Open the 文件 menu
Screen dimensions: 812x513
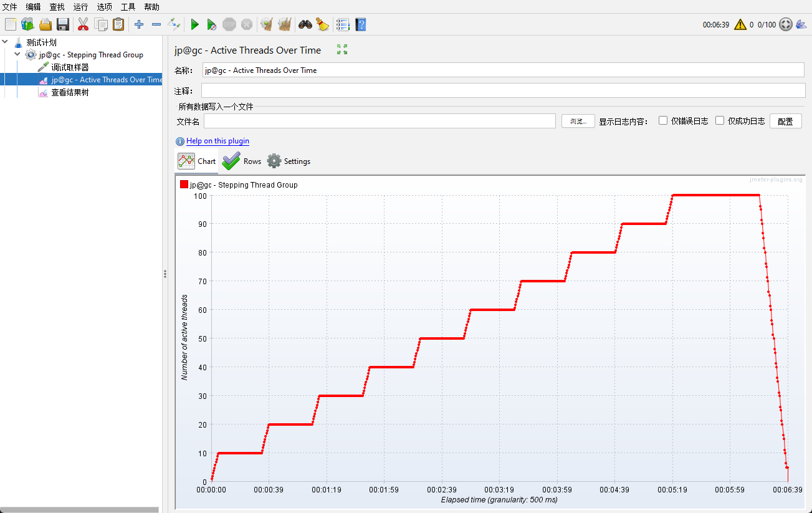tap(10, 7)
